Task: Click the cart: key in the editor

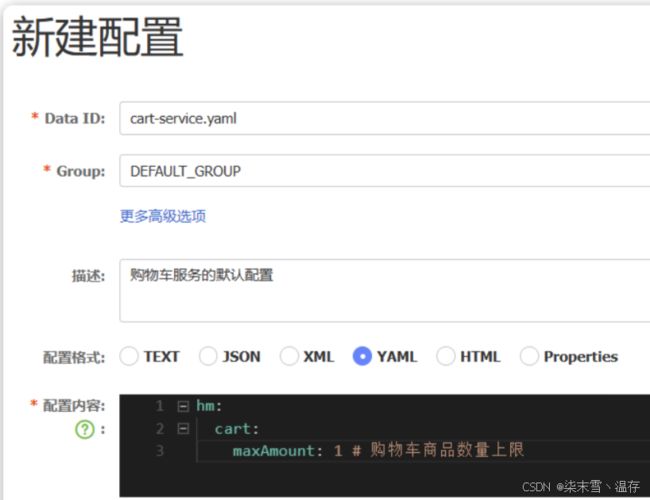Action: [237, 429]
